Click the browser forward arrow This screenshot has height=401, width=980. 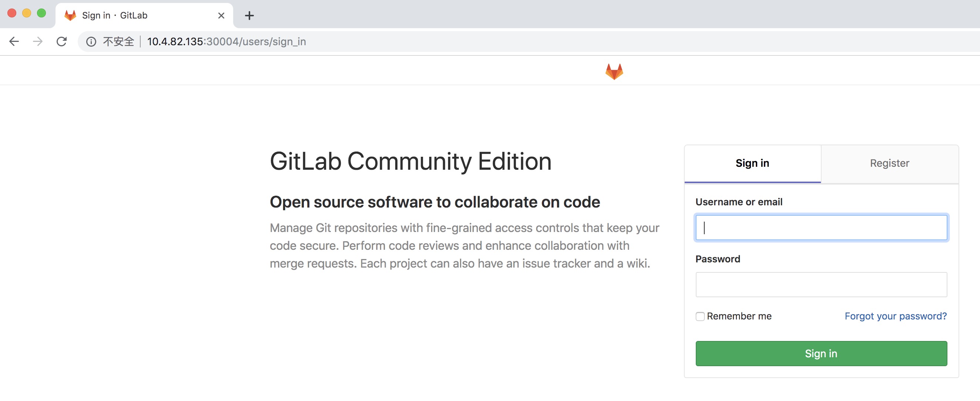click(38, 42)
